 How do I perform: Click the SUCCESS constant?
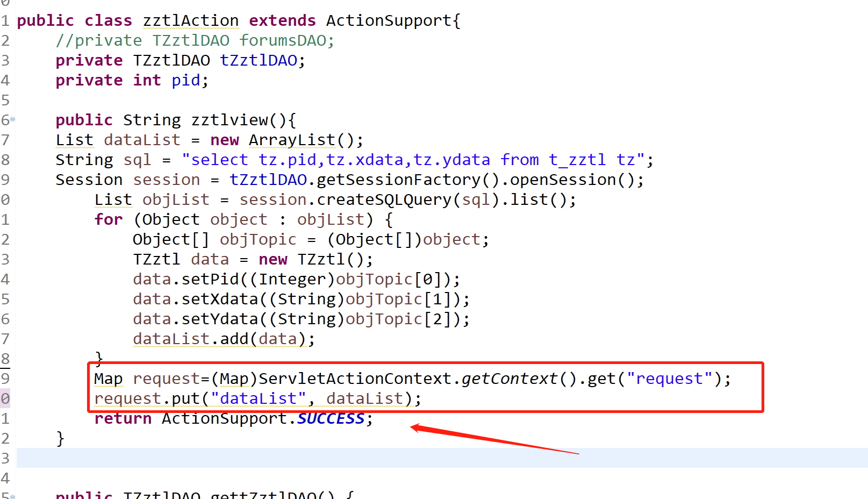point(331,418)
